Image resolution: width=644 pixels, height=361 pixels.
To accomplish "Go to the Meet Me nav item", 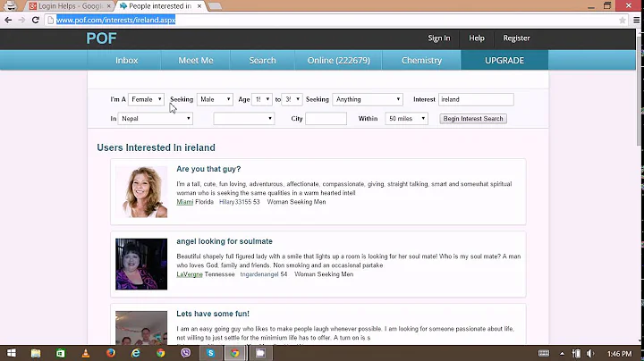I will point(196,60).
